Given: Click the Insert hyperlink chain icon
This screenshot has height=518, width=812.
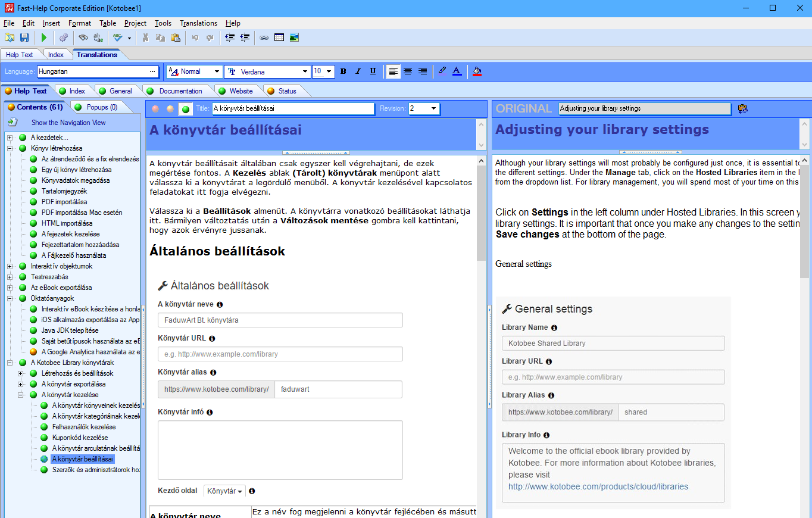Looking at the screenshot, I should click(264, 38).
